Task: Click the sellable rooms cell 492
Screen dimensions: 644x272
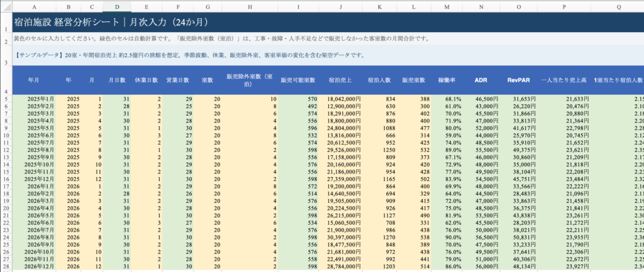Action: pyautogui.click(x=298, y=106)
